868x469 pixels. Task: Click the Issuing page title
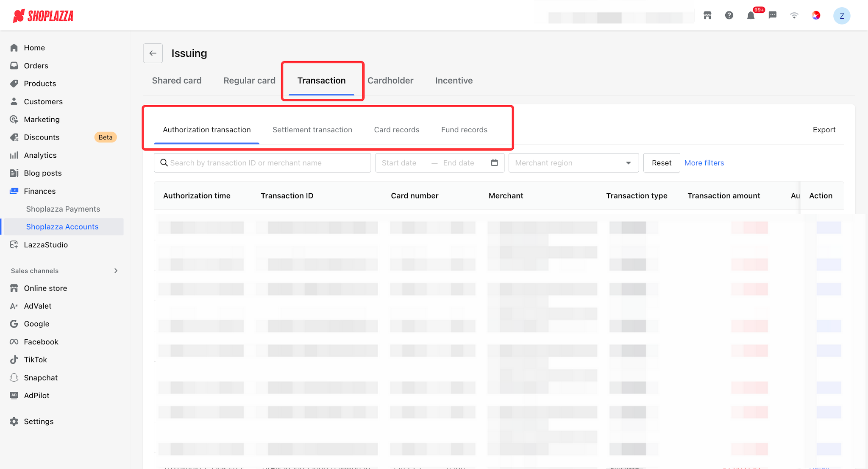189,53
